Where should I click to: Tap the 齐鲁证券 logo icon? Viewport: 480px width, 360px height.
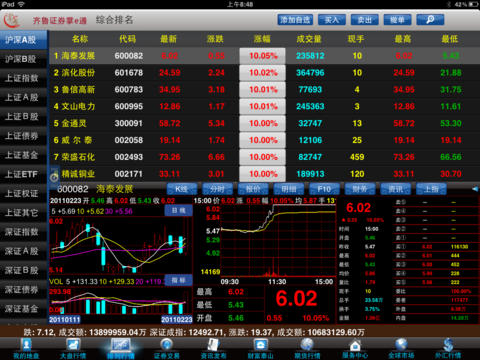point(12,21)
